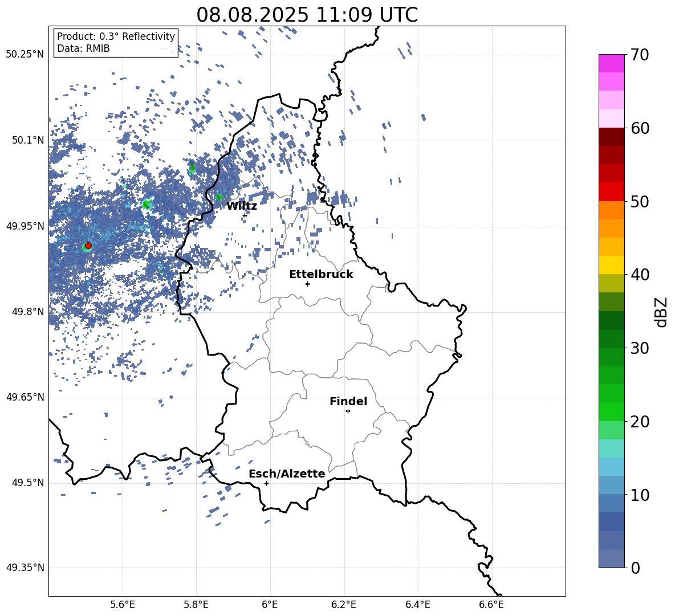This screenshot has width=675, height=616.
Task: Pick the magenta swatch at colorbar top
Action: point(611,63)
